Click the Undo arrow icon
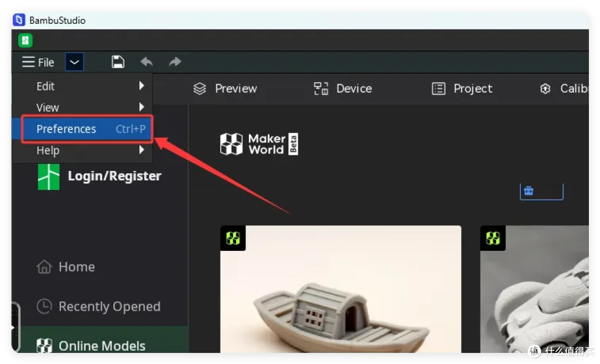This screenshot has width=600, height=364. [147, 62]
